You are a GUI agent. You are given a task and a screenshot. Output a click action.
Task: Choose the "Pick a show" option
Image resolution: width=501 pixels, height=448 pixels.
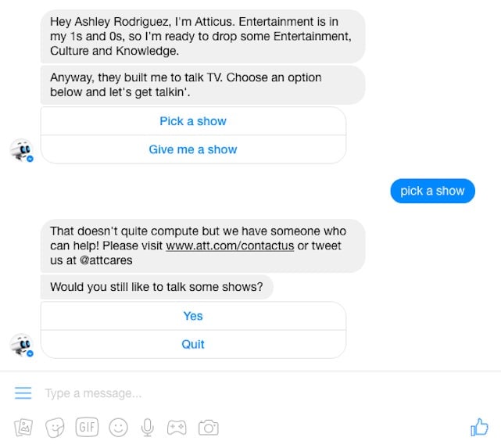pyautogui.click(x=193, y=121)
